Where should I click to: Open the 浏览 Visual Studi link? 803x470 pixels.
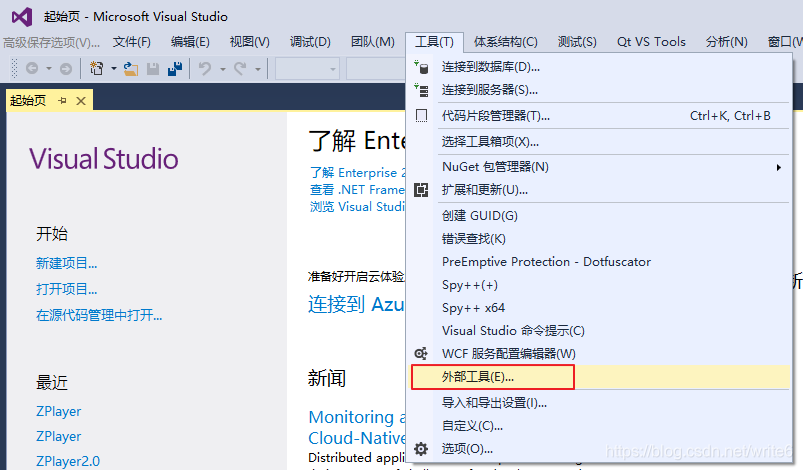pyautogui.click(x=357, y=207)
